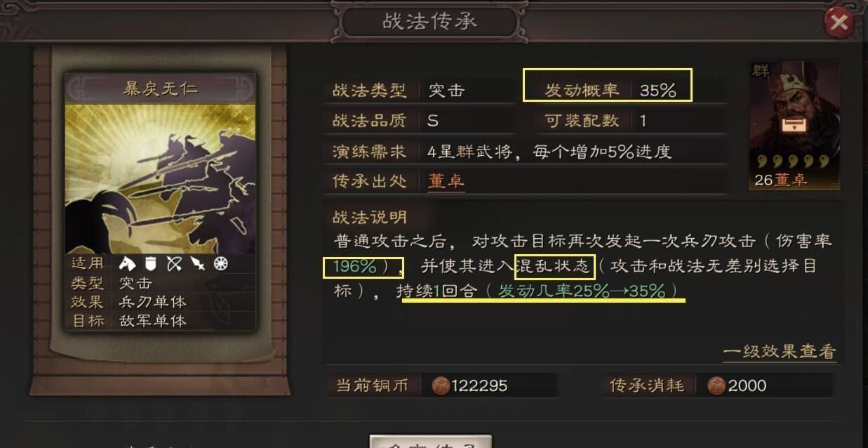
Task: Click the cavalry horse icon
Action: [126, 264]
